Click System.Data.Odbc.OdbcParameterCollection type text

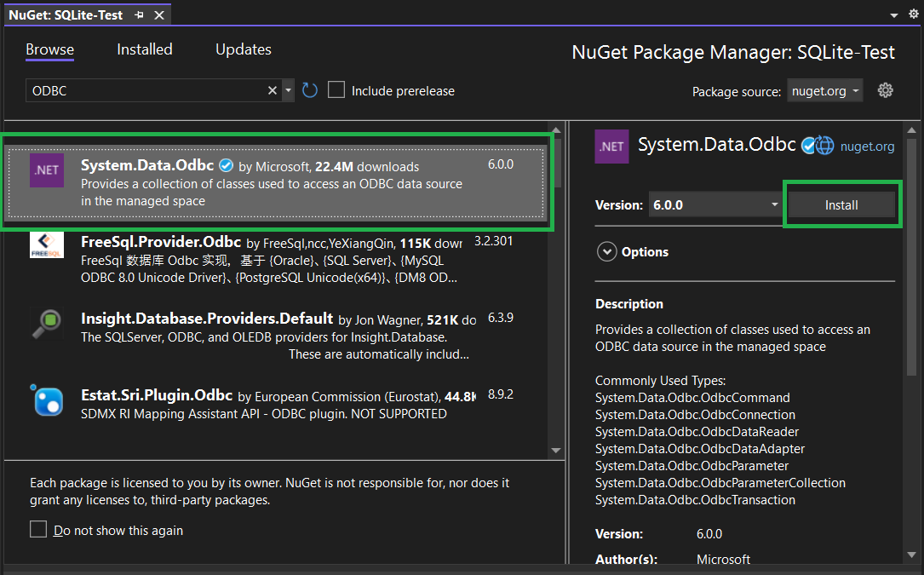[720, 482]
